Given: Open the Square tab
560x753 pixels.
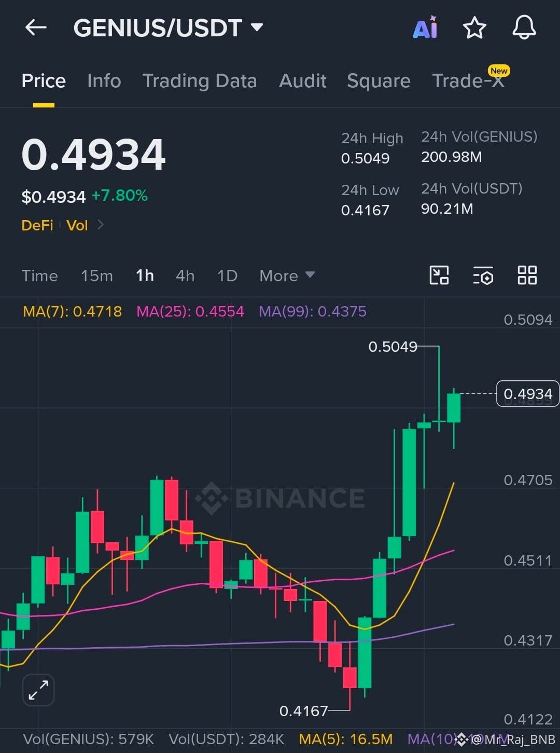Looking at the screenshot, I should tap(379, 81).
